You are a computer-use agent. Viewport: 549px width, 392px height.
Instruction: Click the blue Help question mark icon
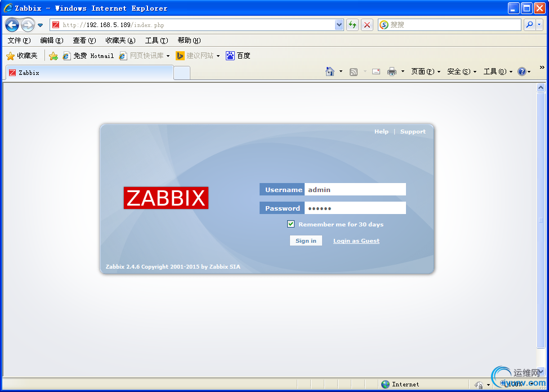[x=521, y=72]
